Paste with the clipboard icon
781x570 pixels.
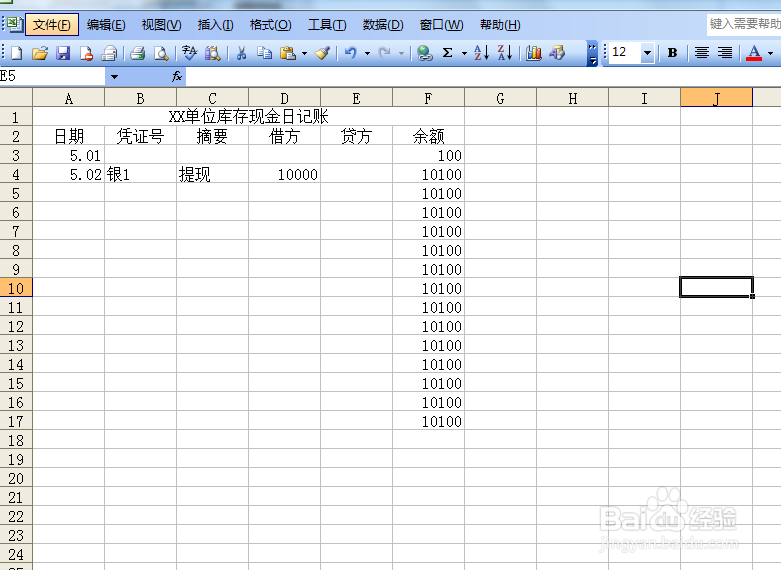288,53
